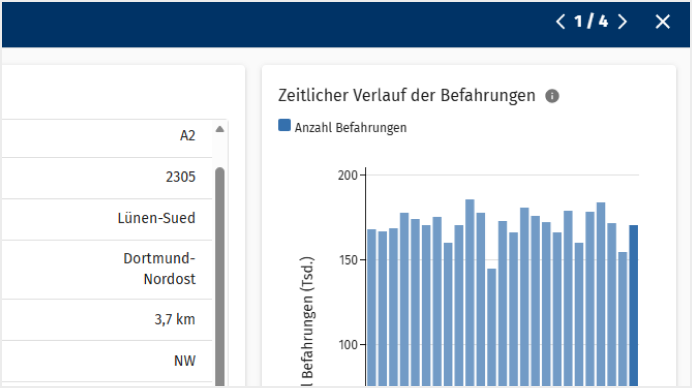
Task: Go to next page with right chevron
Action: (622, 22)
